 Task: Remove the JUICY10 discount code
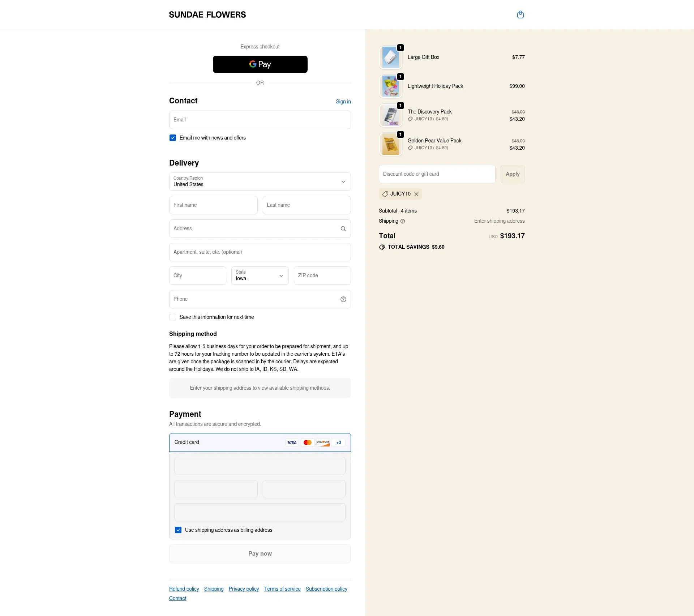tap(416, 194)
